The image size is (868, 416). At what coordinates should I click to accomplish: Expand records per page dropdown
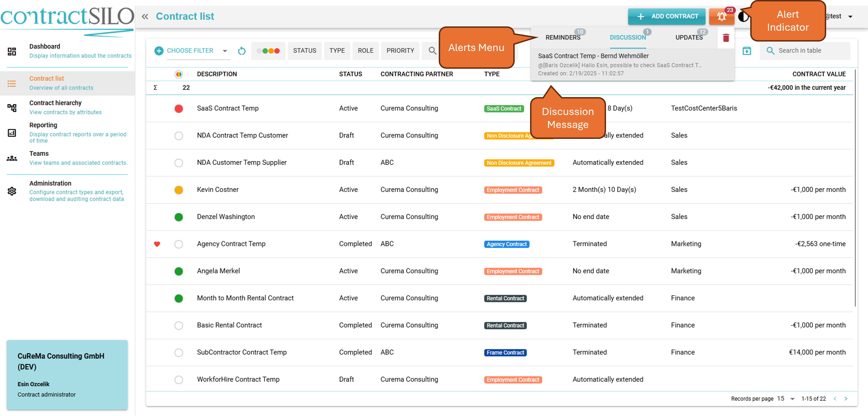[792, 399]
